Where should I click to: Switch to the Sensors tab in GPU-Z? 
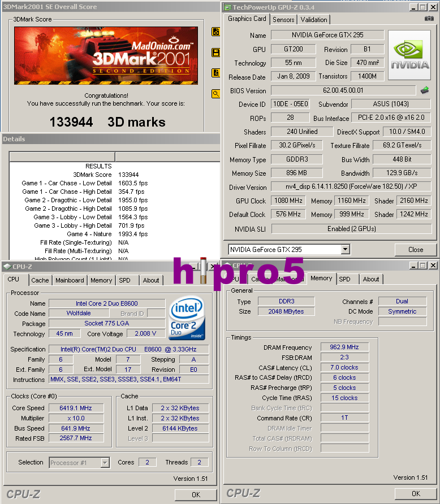(283, 20)
